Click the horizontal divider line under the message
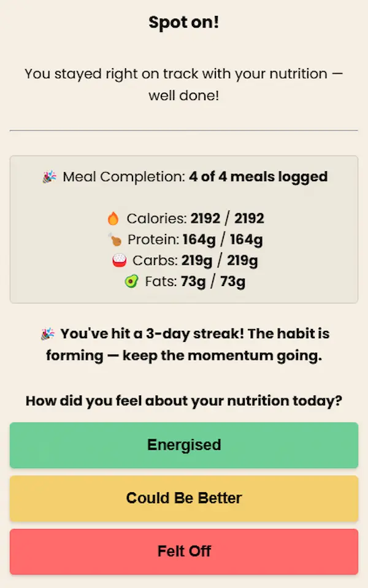Image resolution: width=368 pixels, height=588 pixels. click(183, 131)
